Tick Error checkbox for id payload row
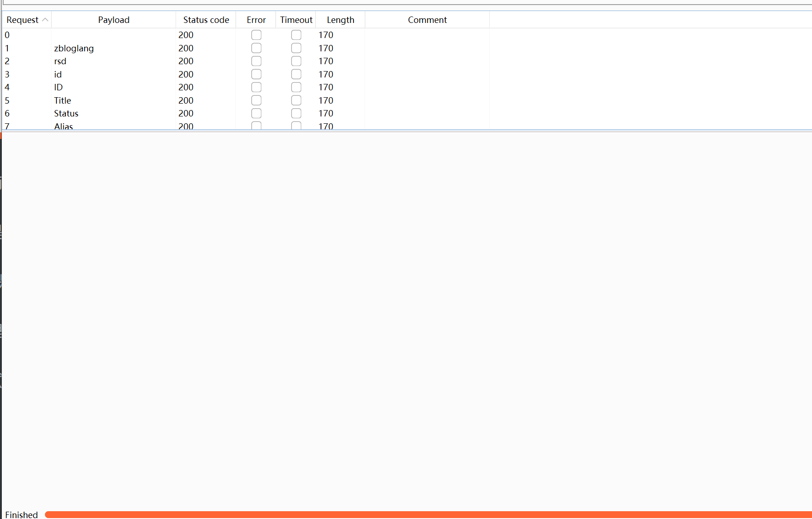The width and height of the screenshot is (812, 519). point(256,74)
